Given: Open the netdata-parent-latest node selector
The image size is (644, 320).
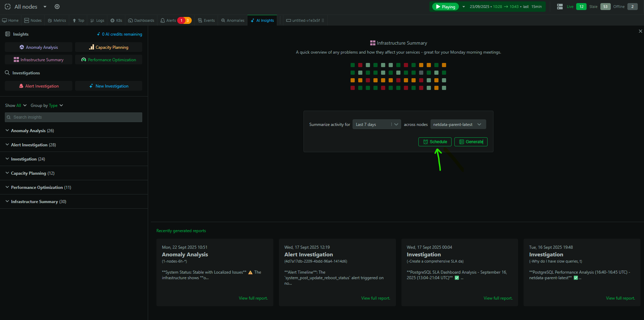Looking at the screenshot, I should pos(458,125).
